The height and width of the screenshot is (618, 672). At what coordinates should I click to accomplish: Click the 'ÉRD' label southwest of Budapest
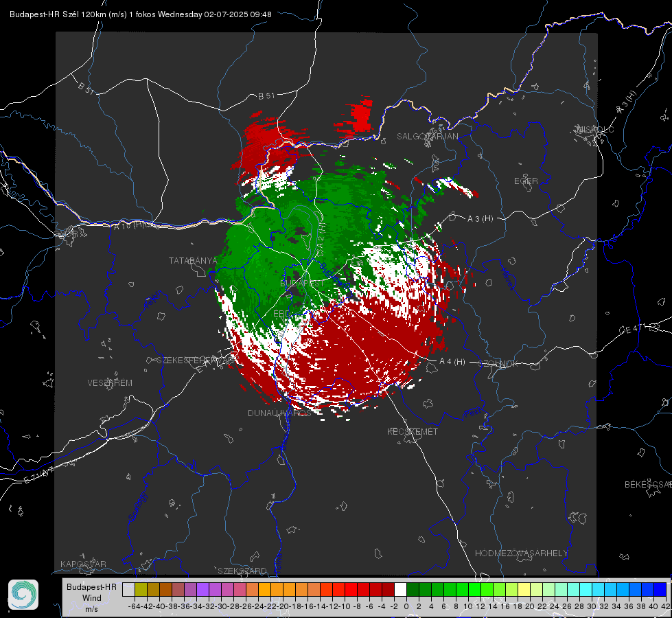(x=281, y=314)
